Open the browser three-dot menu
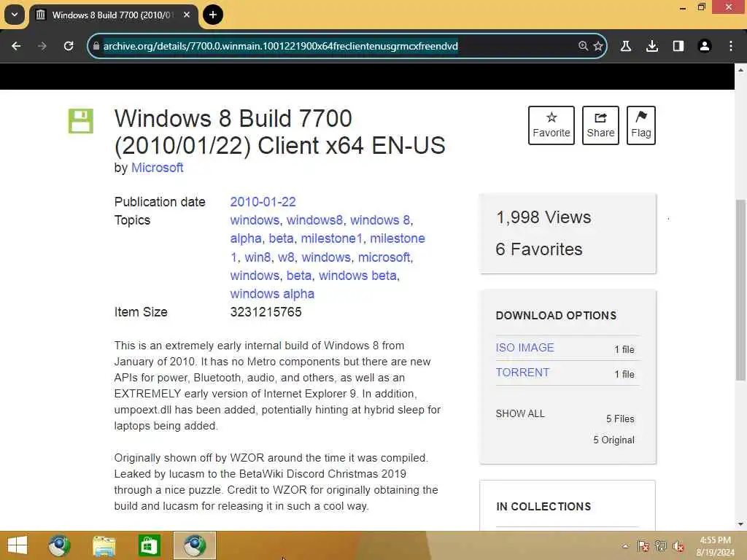This screenshot has width=747, height=560. click(x=731, y=46)
